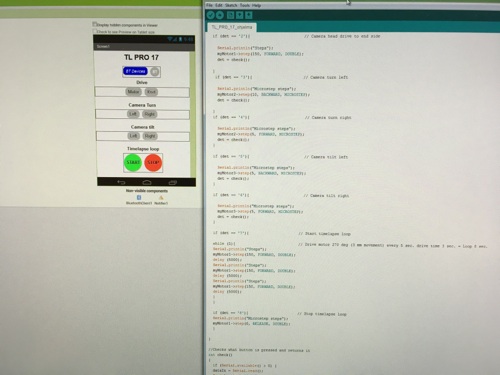Select the Camera tilt label
500x375 pixels.
(143, 127)
